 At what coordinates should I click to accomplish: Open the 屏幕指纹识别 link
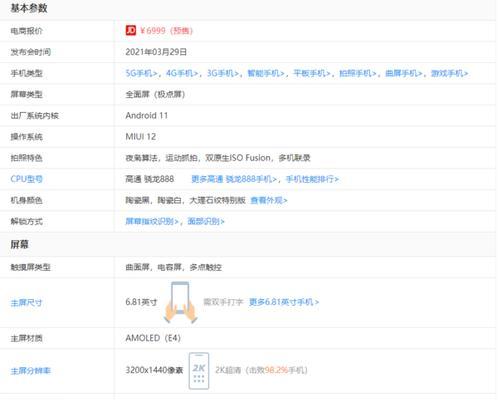coord(152,221)
